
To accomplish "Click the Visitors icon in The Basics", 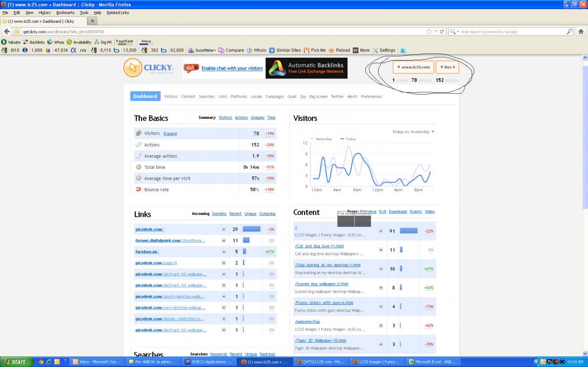I will point(138,133).
